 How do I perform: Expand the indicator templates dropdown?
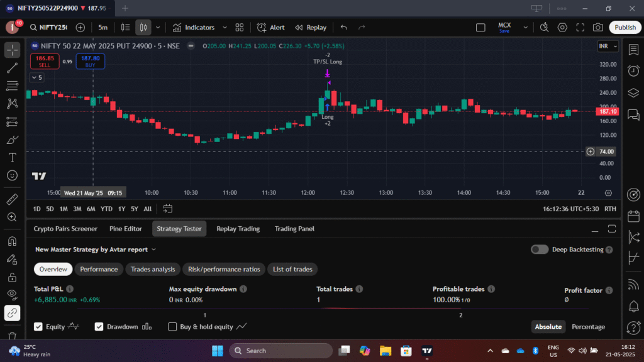click(225, 28)
